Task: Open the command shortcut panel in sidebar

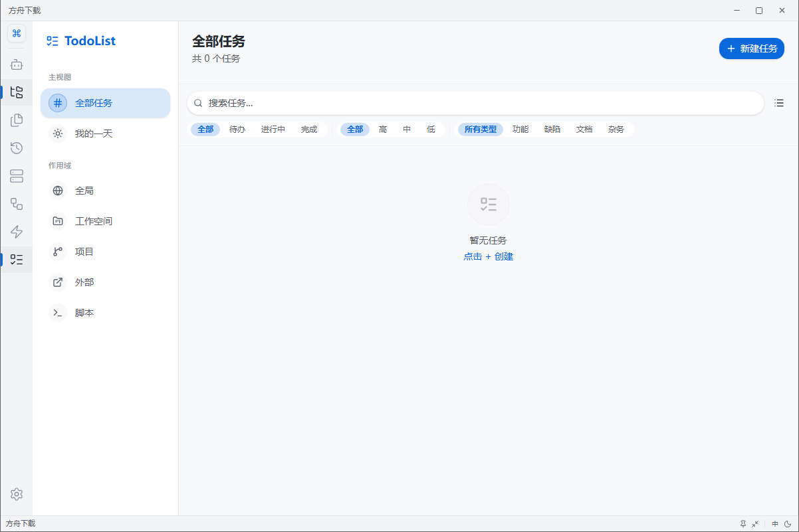Action: coord(17,33)
